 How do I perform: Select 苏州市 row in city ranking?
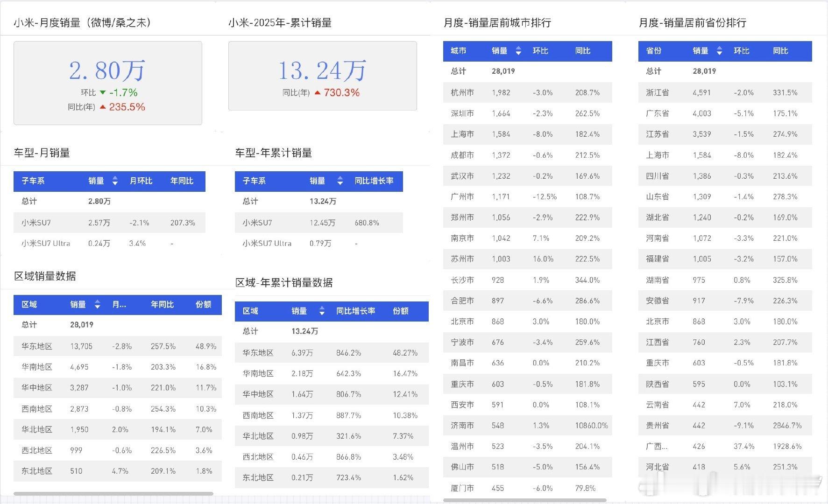[x=527, y=259]
